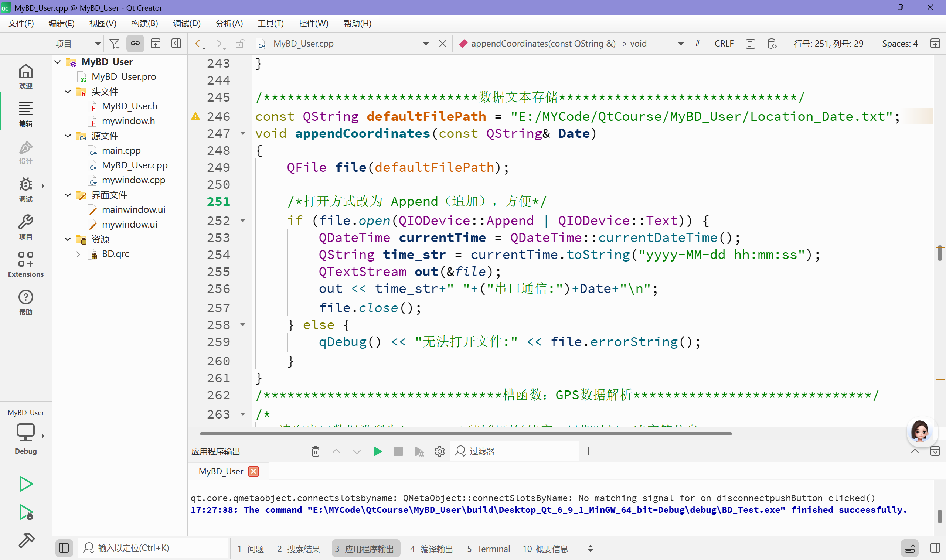The width and height of the screenshot is (946, 560).
Task: Open the Welcome mode in sidebar
Action: tap(25, 76)
